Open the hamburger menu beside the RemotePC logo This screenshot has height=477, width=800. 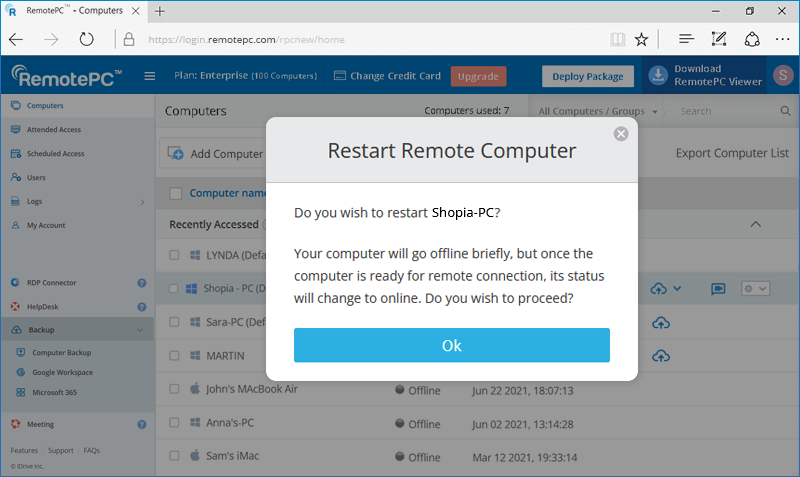tap(150, 76)
